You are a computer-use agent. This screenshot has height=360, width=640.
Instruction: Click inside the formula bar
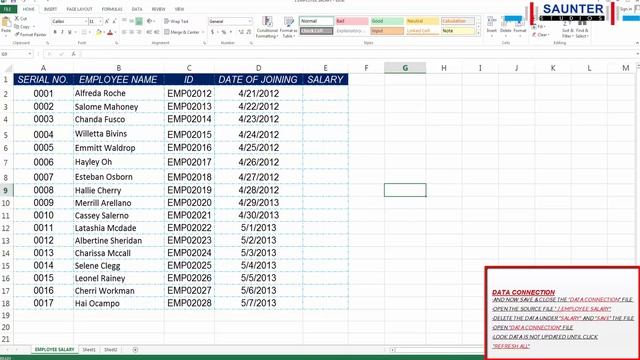click(359, 54)
